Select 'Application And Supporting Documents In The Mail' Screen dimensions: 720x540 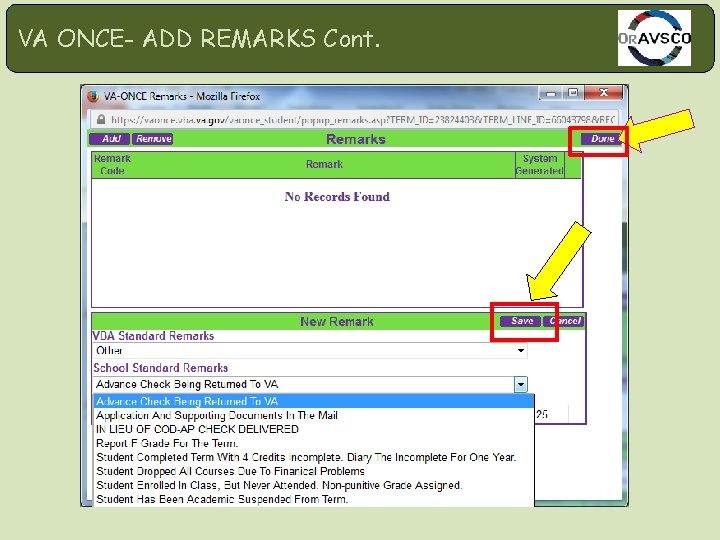(x=314, y=415)
